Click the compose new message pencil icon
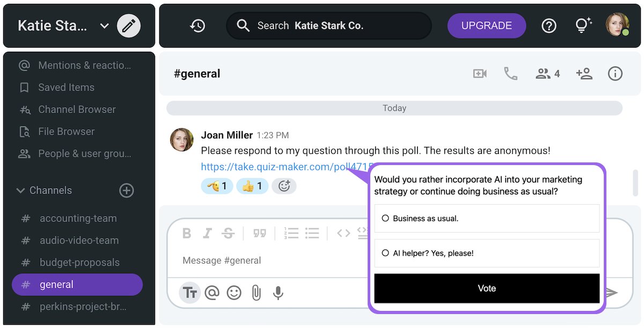Image resolution: width=644 pixels, height=328 pixels. pyautogui.click(x=129, y=26)
